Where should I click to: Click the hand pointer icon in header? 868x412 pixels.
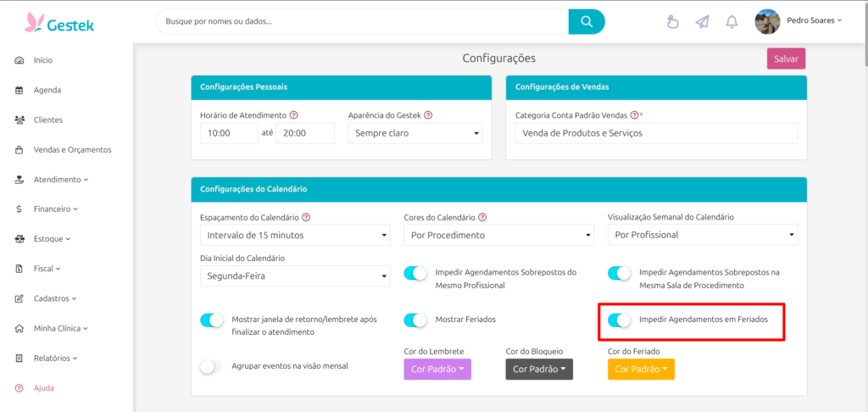pyautogui.click(x=673, y=22)
